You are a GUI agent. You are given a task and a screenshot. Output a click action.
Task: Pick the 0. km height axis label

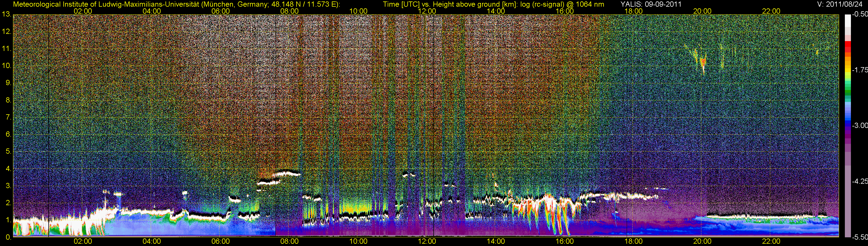click(x=8, y=237)
